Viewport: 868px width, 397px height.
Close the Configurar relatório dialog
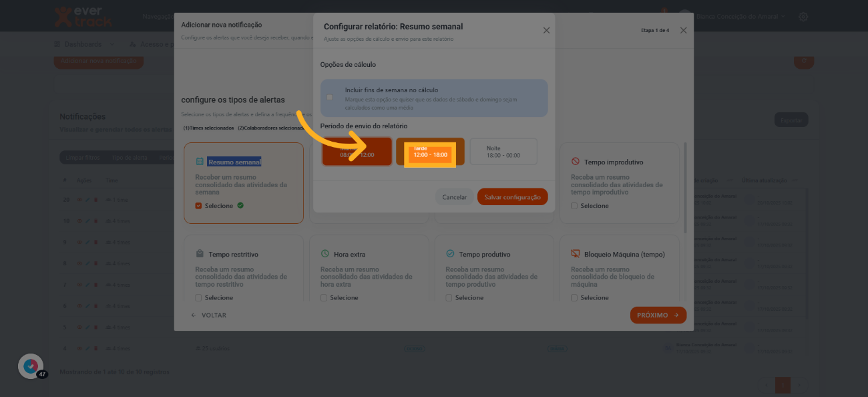pos(546,31)
